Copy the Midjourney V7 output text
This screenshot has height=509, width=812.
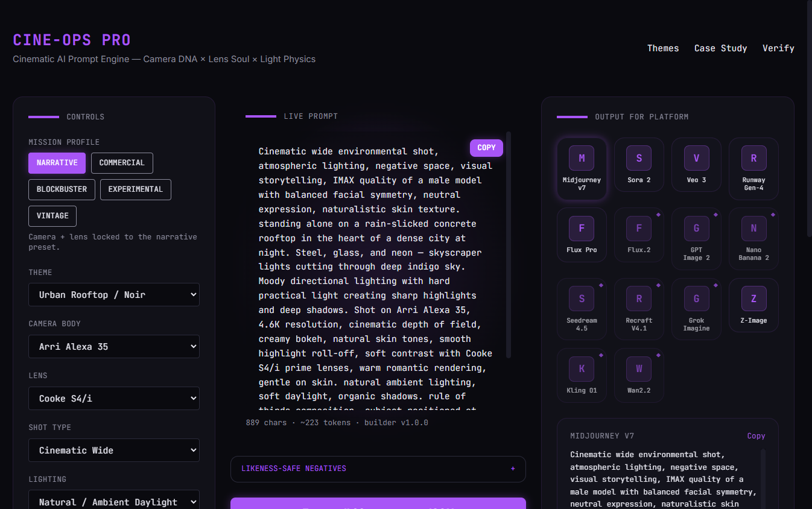pyautogui.click(x=756, y=436)
